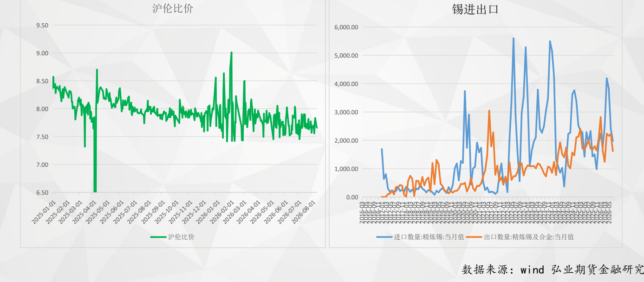Viewport: 644px width, 282px height.
Task: Click the 6,000.00 y-axis label
Action: tap(346, 27)
